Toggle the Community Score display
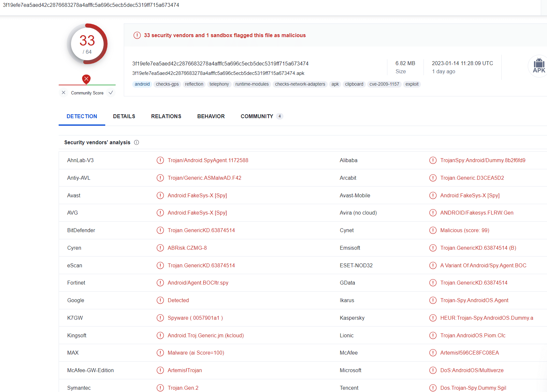Image resolution: width=547 pixels, height=392 pixels. [87, 93]
